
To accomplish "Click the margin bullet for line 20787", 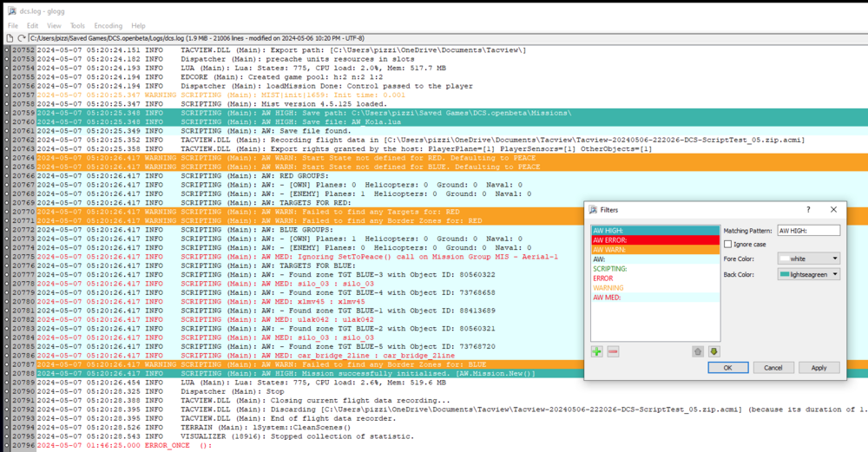I will pos(7,364).
